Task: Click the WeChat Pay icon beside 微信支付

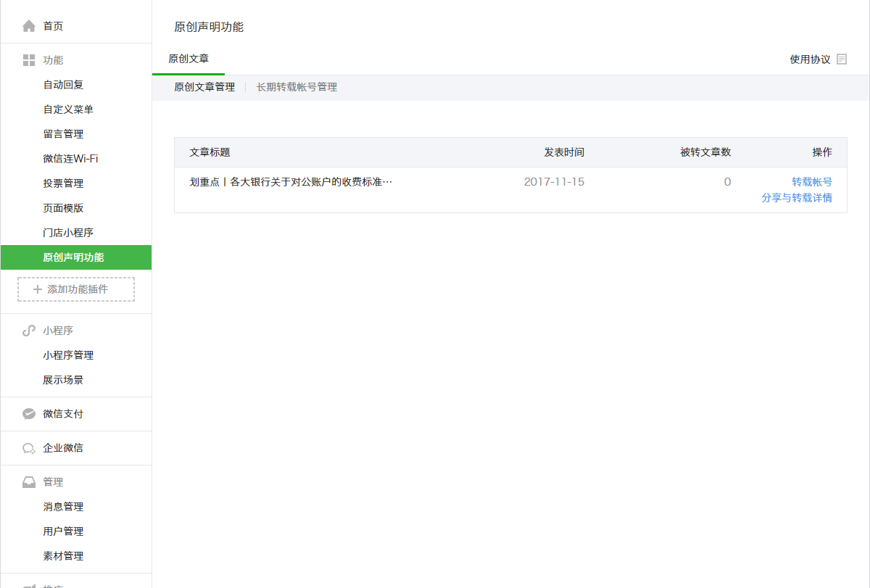Action: [29, 414]
